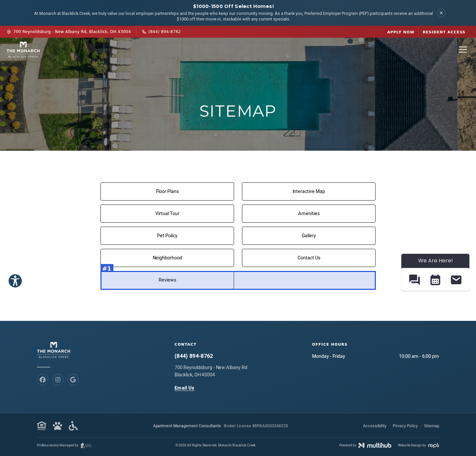Open the Reviews page

[x=167, y=280]
